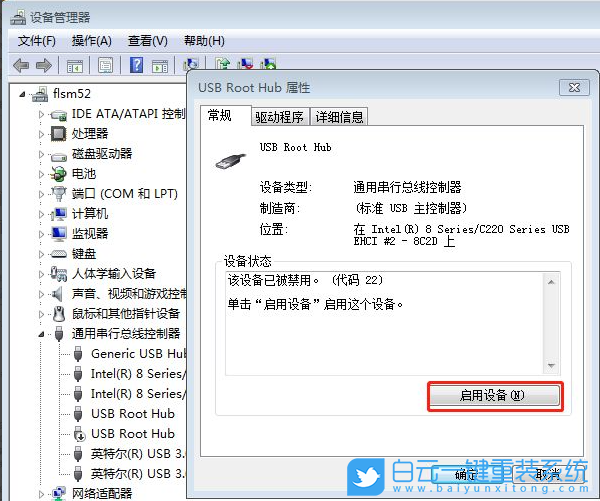Click the disabled USB Root Hub icon
The image size is (600, 501).
(x=79, y=434)
